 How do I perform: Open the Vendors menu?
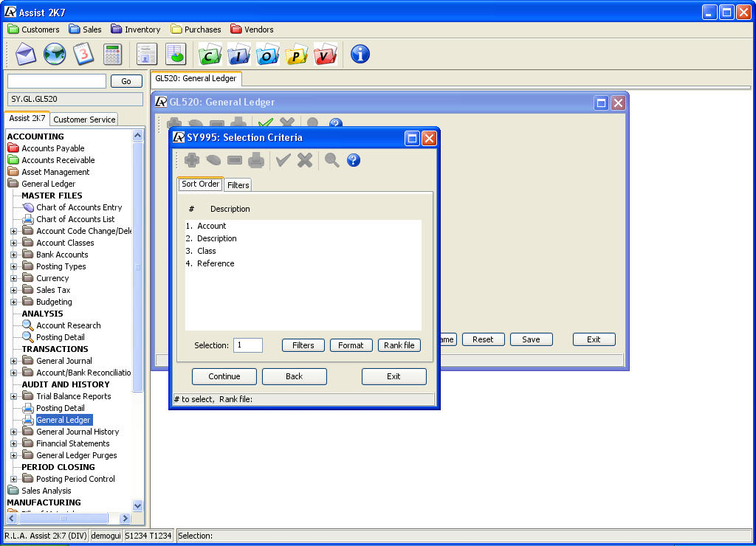click(252, 30)
